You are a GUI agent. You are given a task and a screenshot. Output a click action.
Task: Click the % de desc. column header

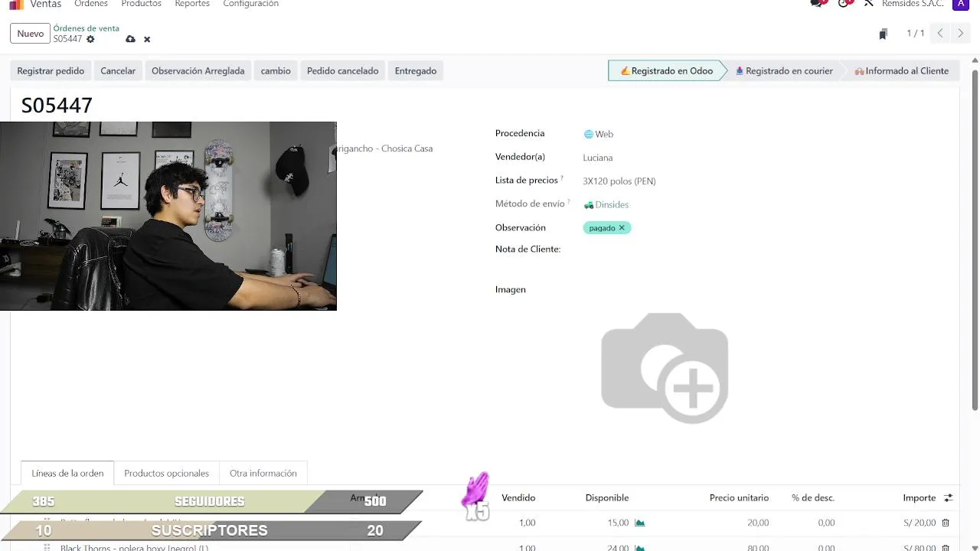(x=813, y=497)
